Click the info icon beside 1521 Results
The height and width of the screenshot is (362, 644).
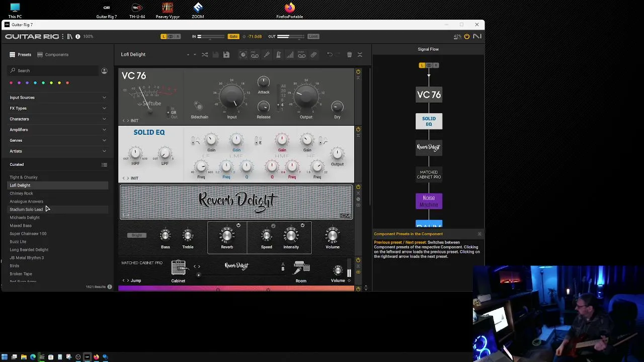pos(110,287)
